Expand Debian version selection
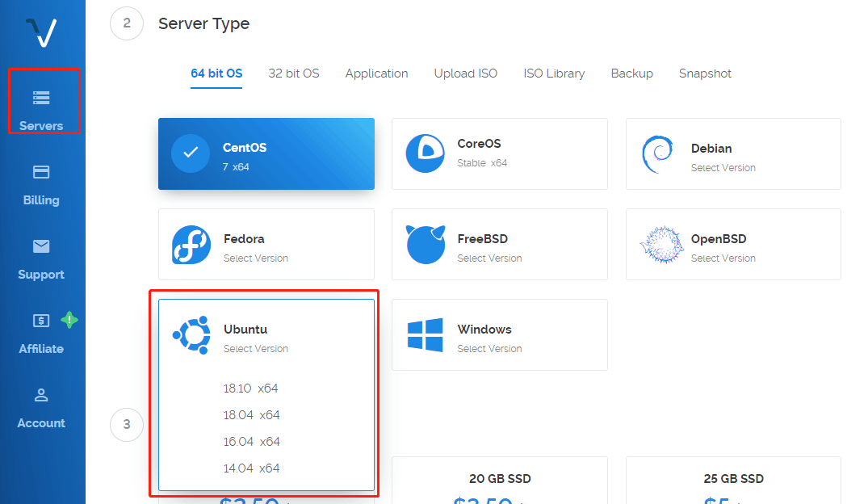 (x=733, y=154)
